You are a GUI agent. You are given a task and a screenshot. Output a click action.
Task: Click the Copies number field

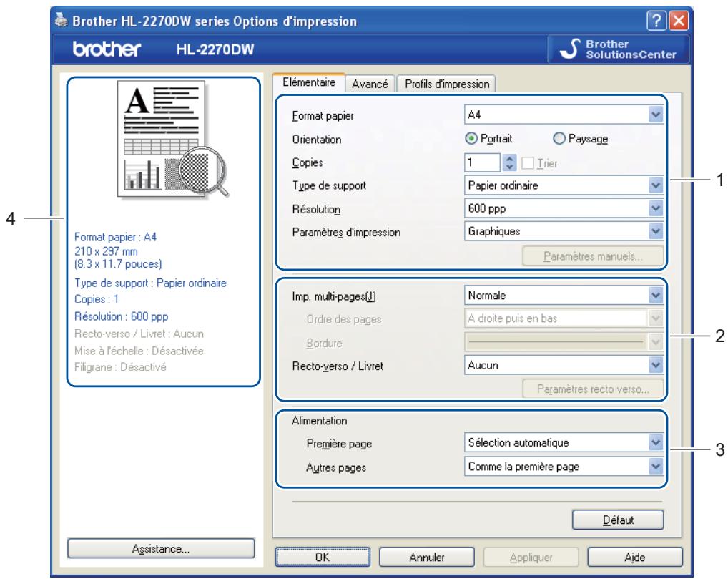pos(482,162)
